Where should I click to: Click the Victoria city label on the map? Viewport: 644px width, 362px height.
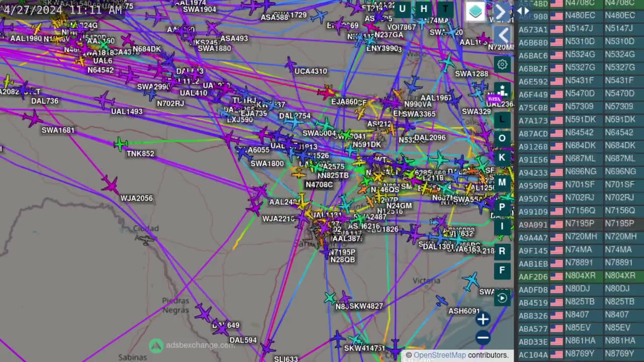click(426, 281)
